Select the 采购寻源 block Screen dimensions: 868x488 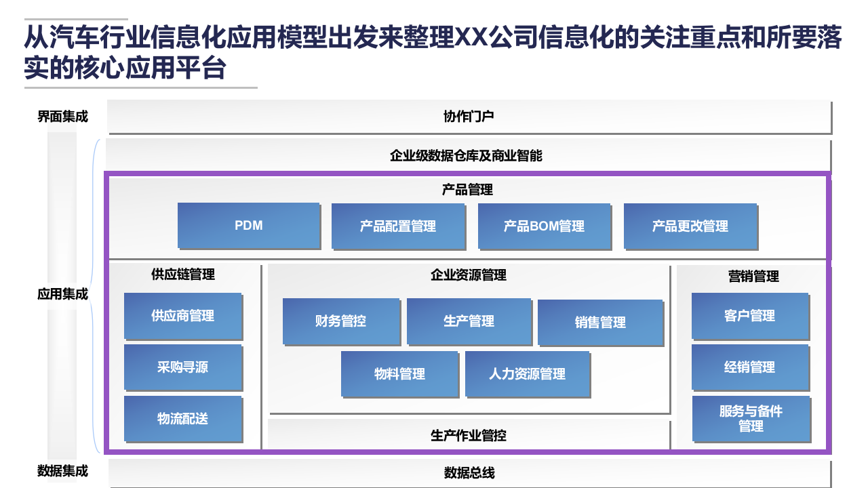(182, 367)
